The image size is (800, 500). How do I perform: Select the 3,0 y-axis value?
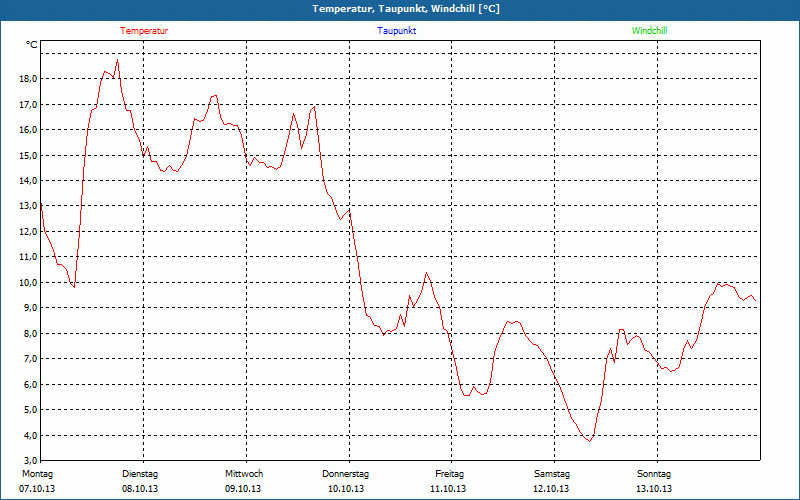click(30, 459)
